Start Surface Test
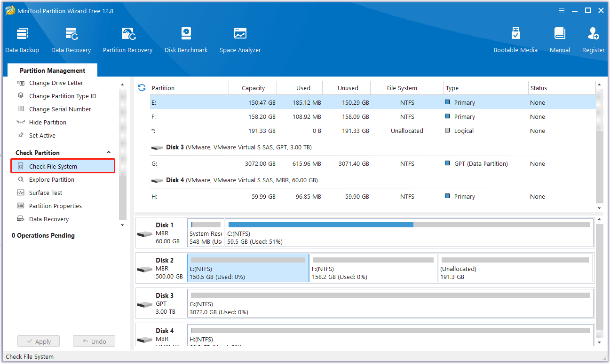This screenshot has height=364, width=610. tap(46, 193)
